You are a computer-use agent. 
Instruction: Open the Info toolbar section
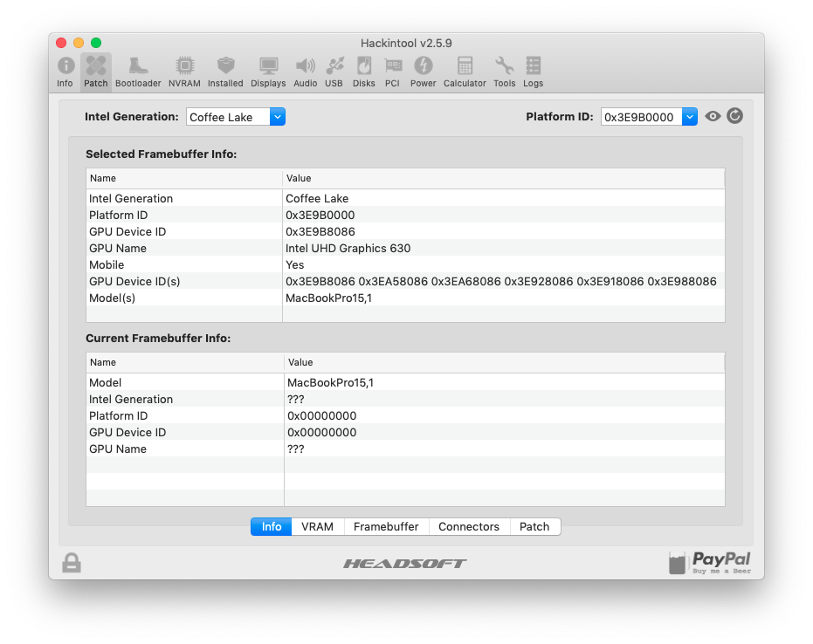point(65,72)
